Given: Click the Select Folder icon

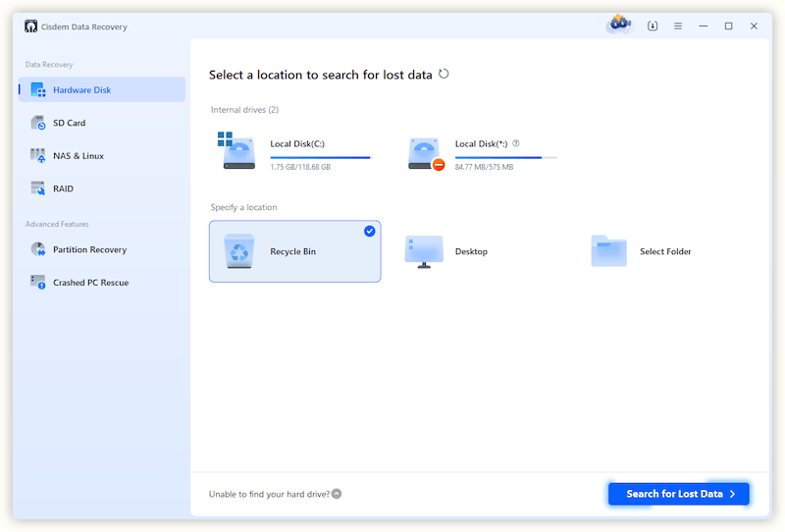Looking at the screenshot, I should (x=608, y=251).
